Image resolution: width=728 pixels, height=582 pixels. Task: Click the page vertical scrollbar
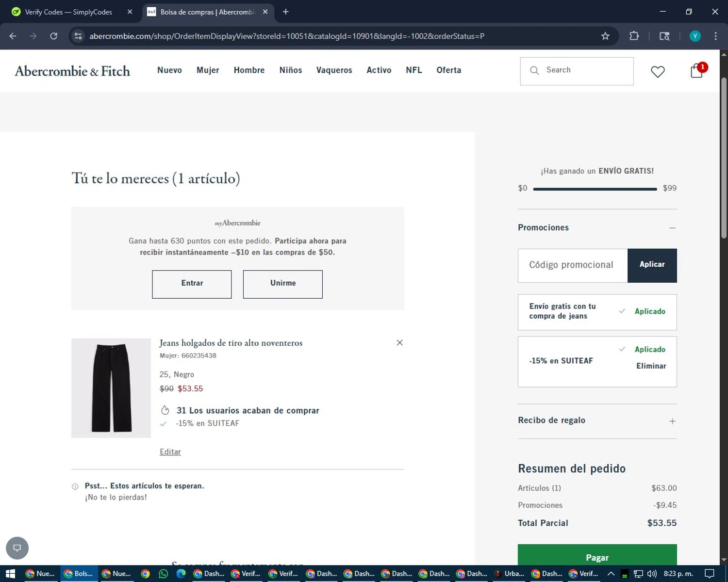[724, 158]
